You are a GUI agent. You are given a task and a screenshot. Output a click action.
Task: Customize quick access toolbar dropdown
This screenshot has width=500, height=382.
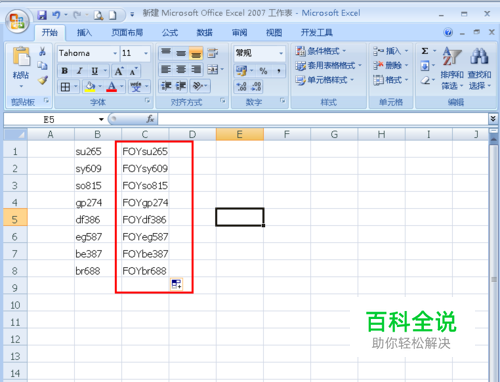point(132,15)
